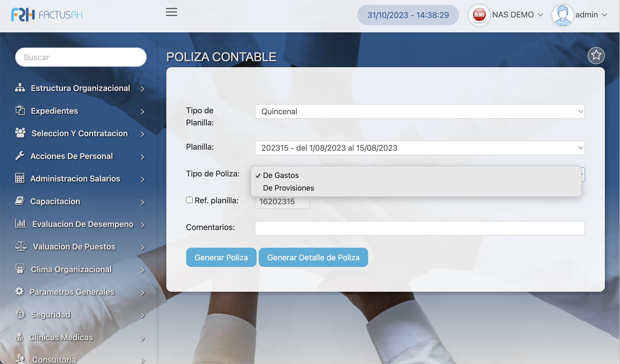Select the Valuacion De Puestos scales icon

(21, 246)
